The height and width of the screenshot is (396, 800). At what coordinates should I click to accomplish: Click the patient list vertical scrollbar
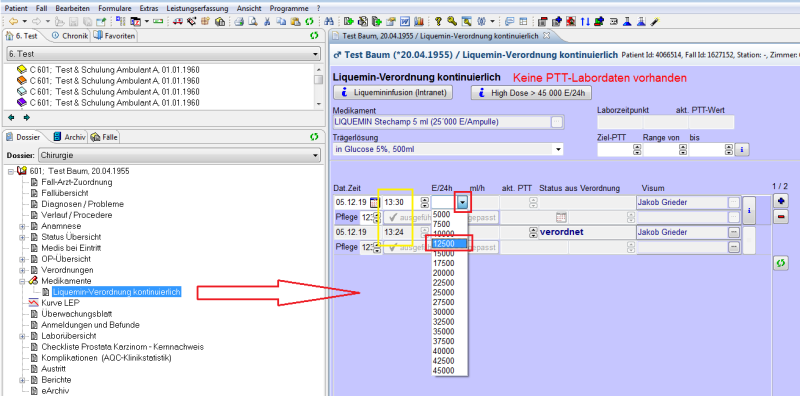[318, 86]
